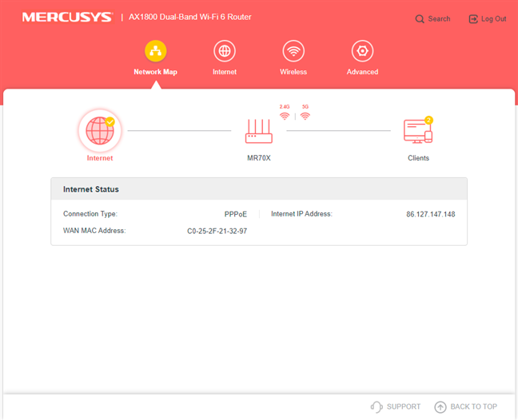Click the Internet IP Address: label
Image resolution: width=518 pixels, height=420 pixels.
pyautogui.click(x=301, y=214)
